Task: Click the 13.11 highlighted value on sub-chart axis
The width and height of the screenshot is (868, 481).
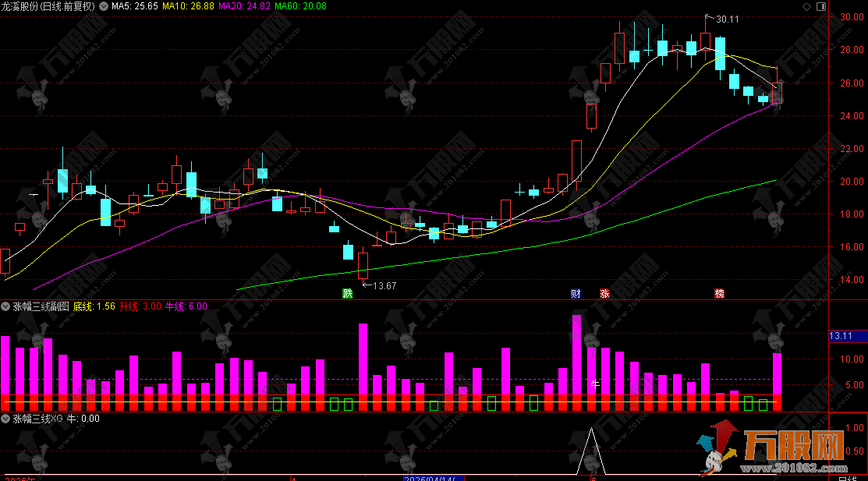Action: pos(841,336)
